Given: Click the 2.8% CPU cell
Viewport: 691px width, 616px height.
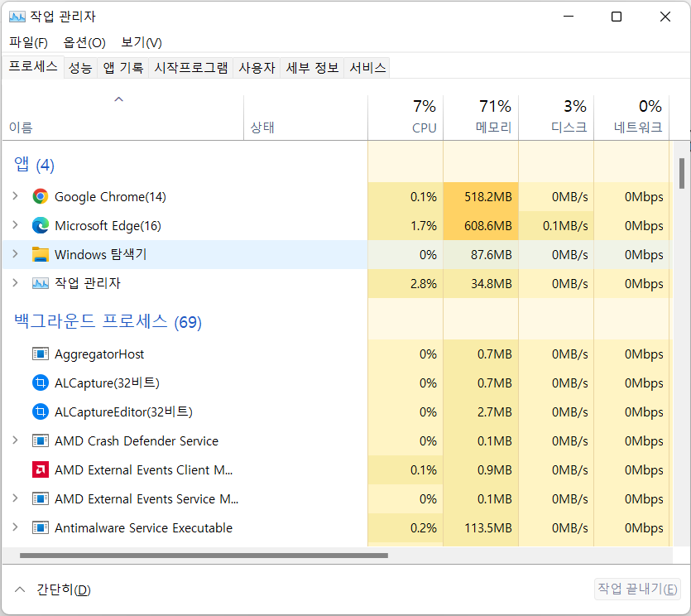Looking at the screenshot, I should click(x=405, y=283).
